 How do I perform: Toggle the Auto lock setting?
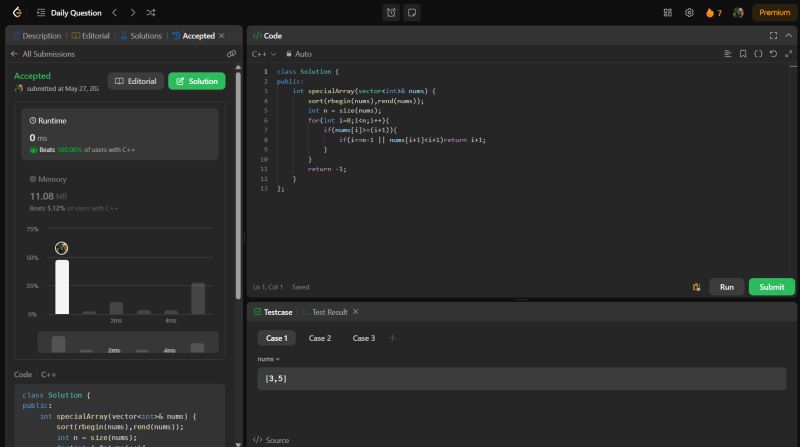299,54
